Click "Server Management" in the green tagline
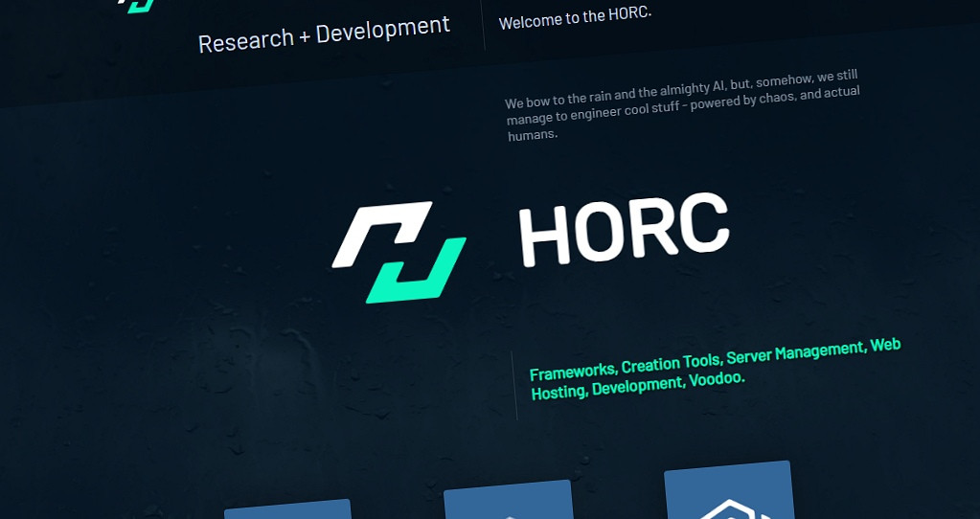 [795, 352]
